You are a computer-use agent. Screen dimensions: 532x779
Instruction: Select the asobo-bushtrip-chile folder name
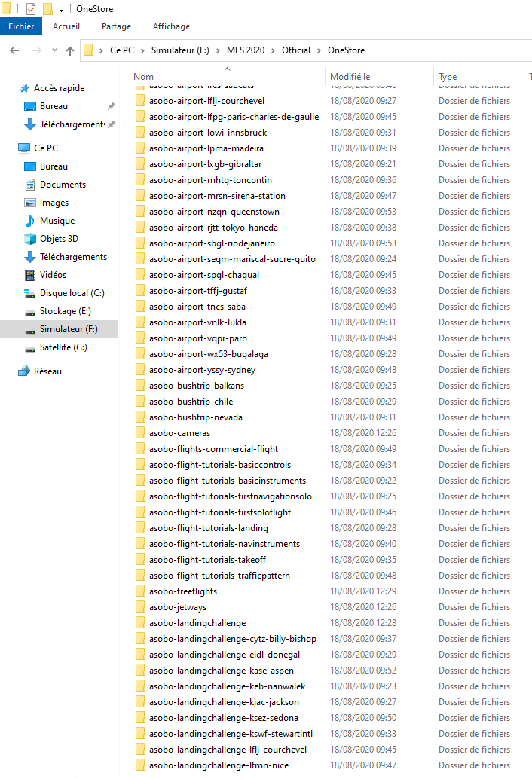191,402
